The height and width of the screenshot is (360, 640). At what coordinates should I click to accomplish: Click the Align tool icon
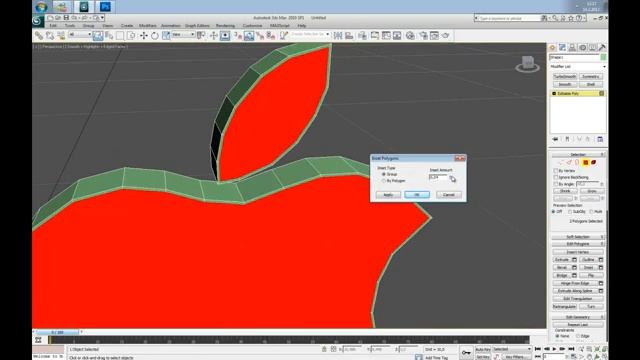[349, 36]
